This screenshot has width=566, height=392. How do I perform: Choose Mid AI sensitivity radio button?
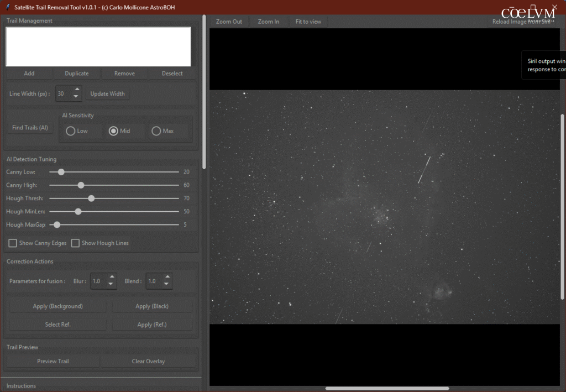[113, 131]
